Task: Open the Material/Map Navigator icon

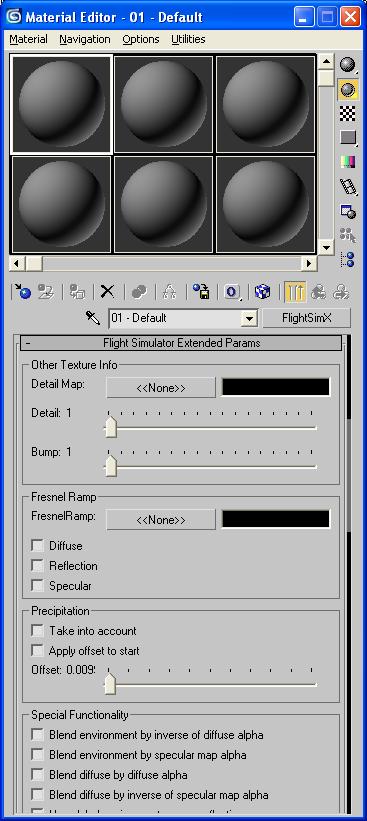Action: click(x=348, y=259)
